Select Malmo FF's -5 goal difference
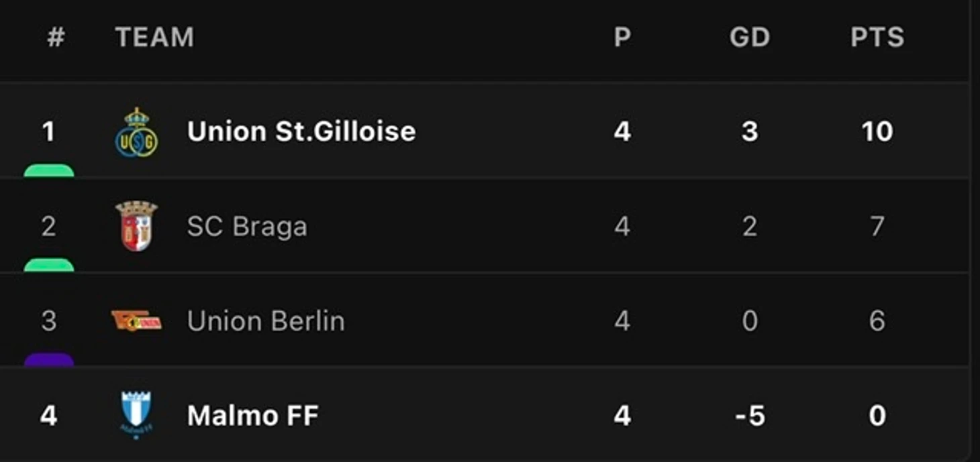The image size is (980, 462). [750, 416]
